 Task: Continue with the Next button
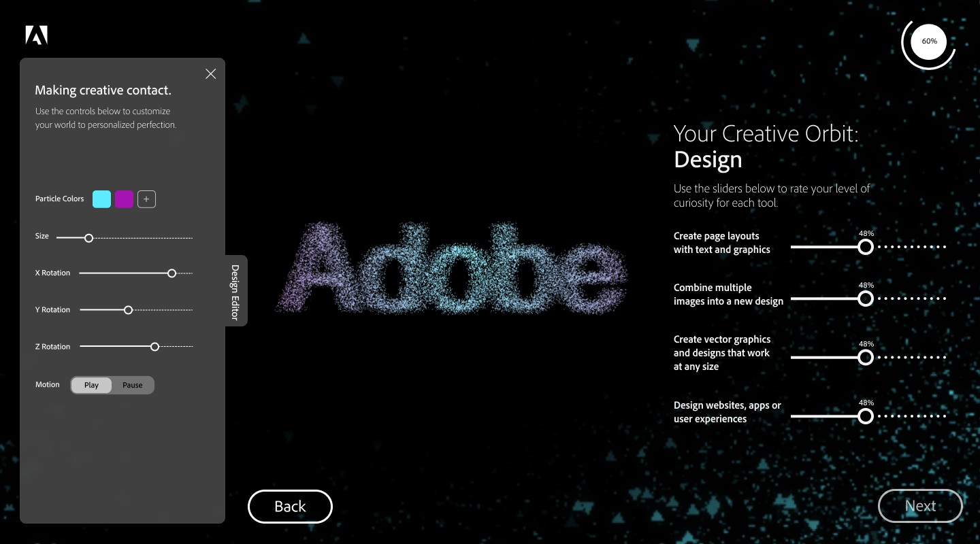point(920,506)
